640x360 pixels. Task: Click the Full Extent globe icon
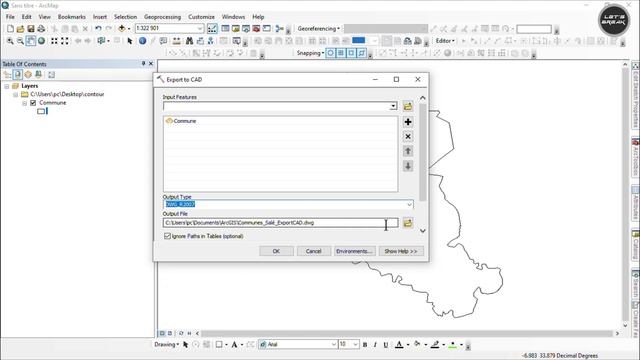[41, 41]
